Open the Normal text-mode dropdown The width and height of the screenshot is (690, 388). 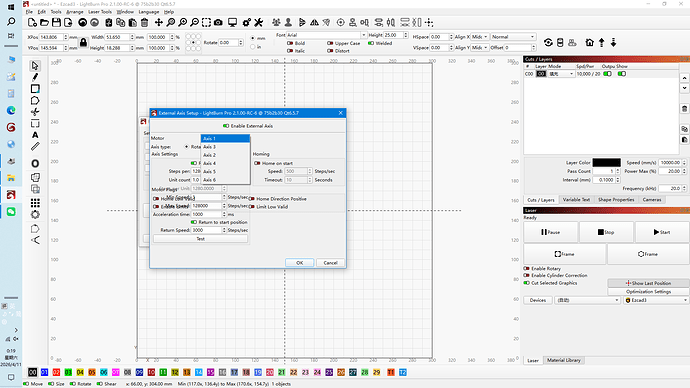pos(513,37)
